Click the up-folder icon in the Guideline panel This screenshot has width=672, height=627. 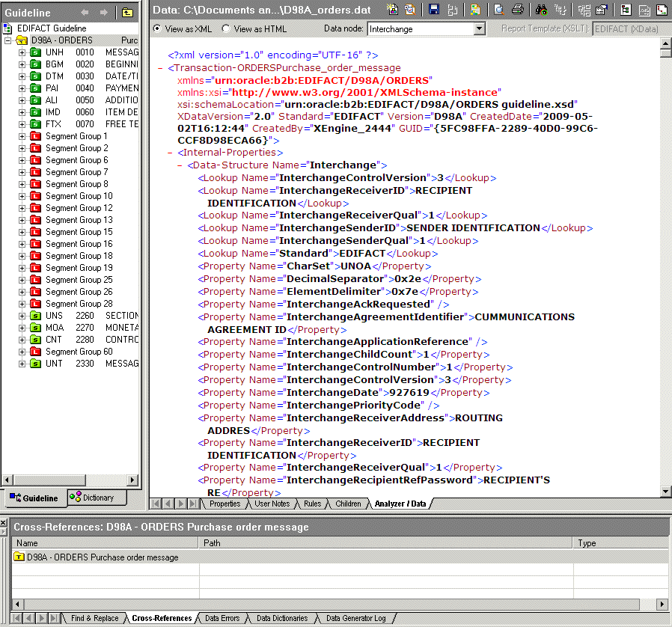126,13
